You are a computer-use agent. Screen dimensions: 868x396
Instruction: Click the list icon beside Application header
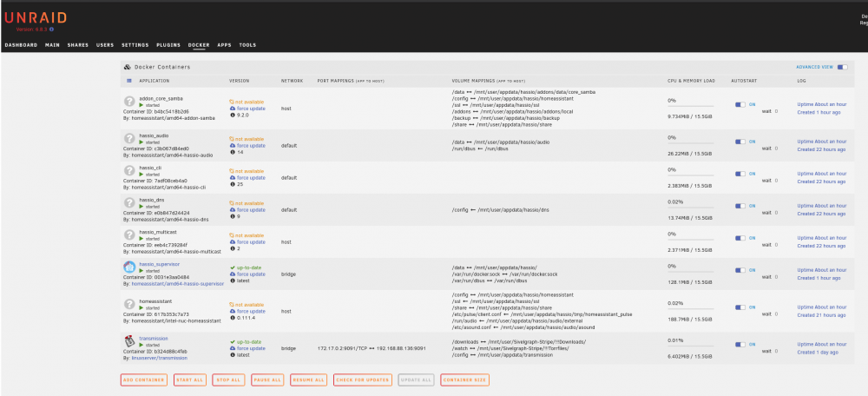pos(129,81)
